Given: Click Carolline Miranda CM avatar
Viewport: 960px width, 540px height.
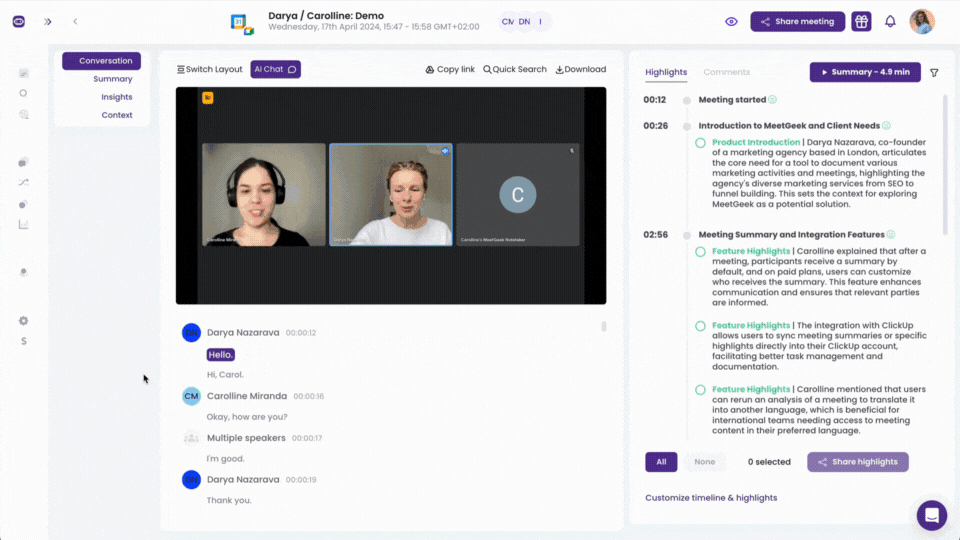Looking at the screenshot, I should click(191, 396).
